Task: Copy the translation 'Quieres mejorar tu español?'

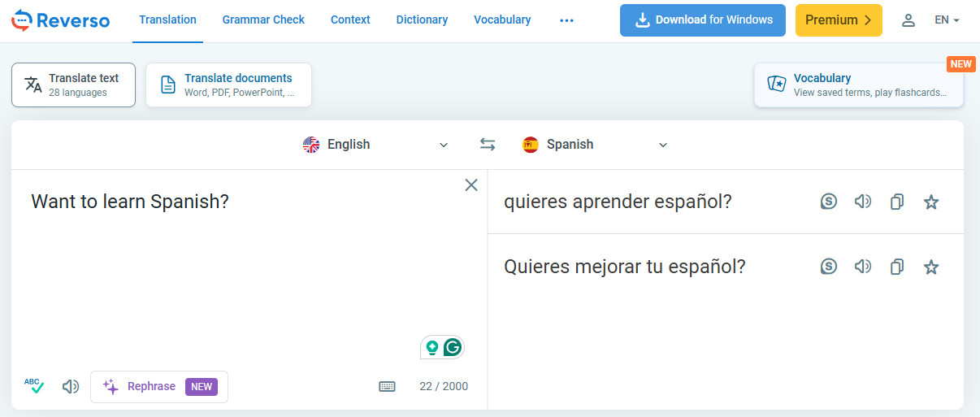Action: pyautogui.click(x=897, y=267)
